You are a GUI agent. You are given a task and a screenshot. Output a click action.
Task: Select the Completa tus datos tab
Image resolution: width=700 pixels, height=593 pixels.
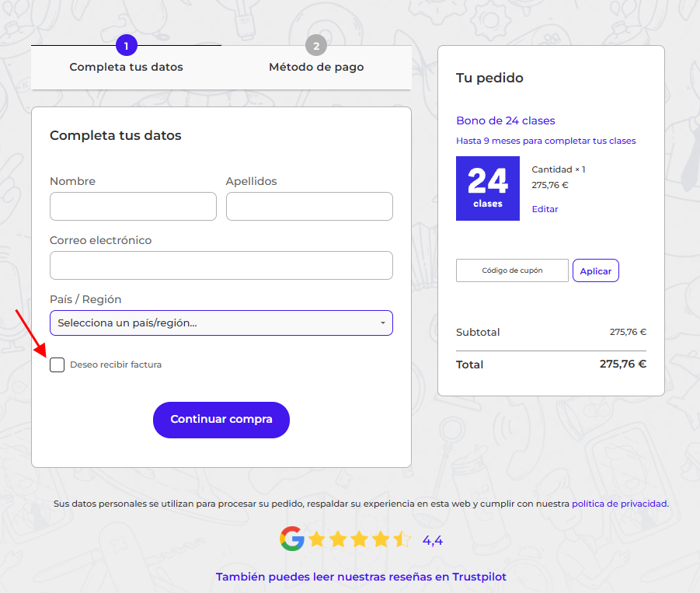(127, 67)
